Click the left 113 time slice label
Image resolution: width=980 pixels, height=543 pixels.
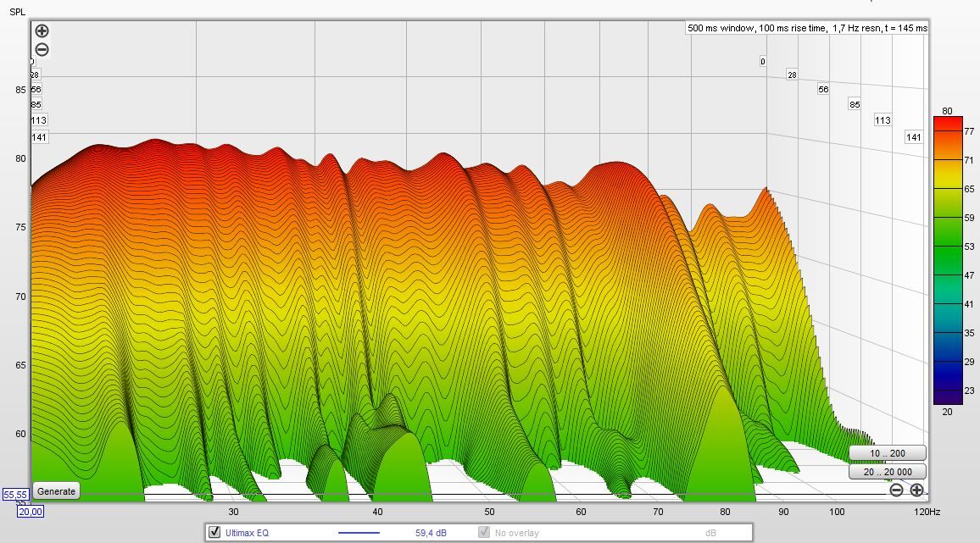tap(39, 120)
